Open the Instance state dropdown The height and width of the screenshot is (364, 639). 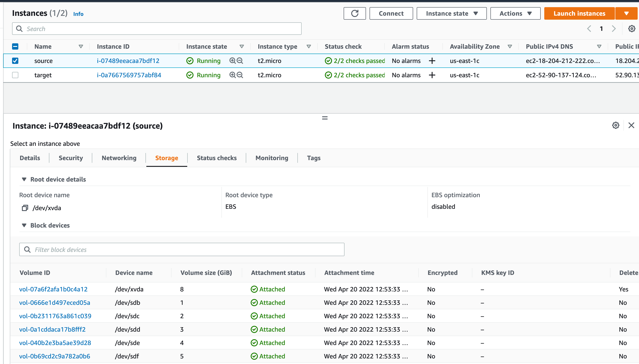(451, 13)
